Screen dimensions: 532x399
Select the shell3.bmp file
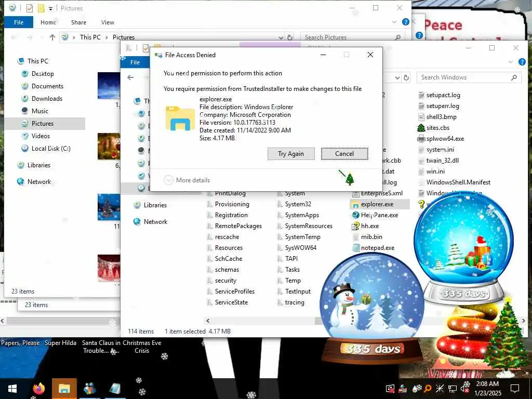(x=437, y=117)
